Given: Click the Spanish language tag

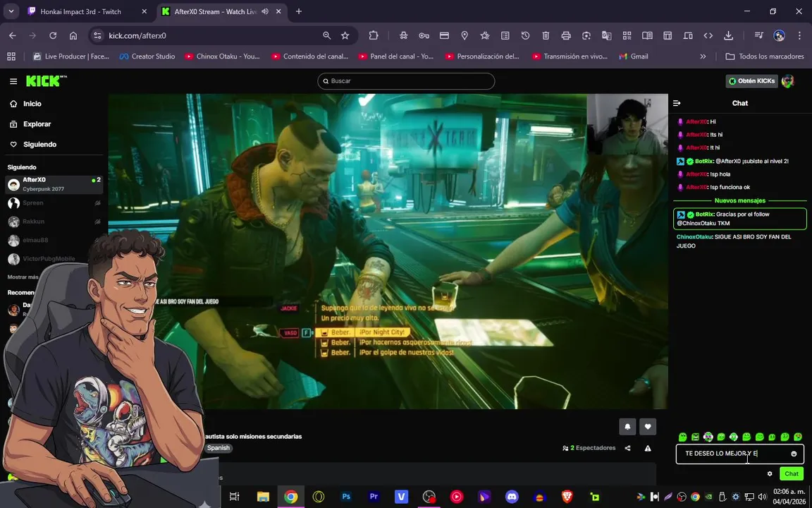Looking at the screenshot, I should pos(218,449).
